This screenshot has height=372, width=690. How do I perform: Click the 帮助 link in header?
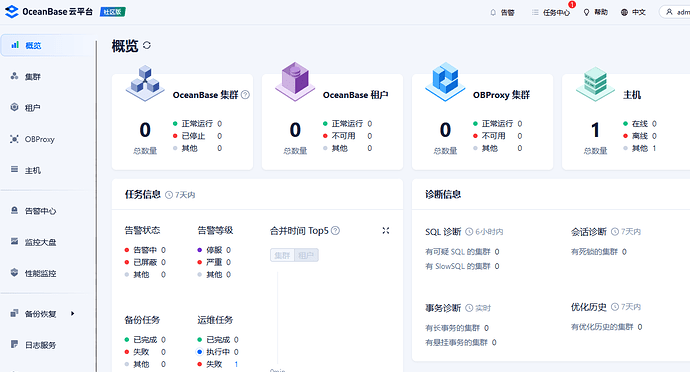601,12
